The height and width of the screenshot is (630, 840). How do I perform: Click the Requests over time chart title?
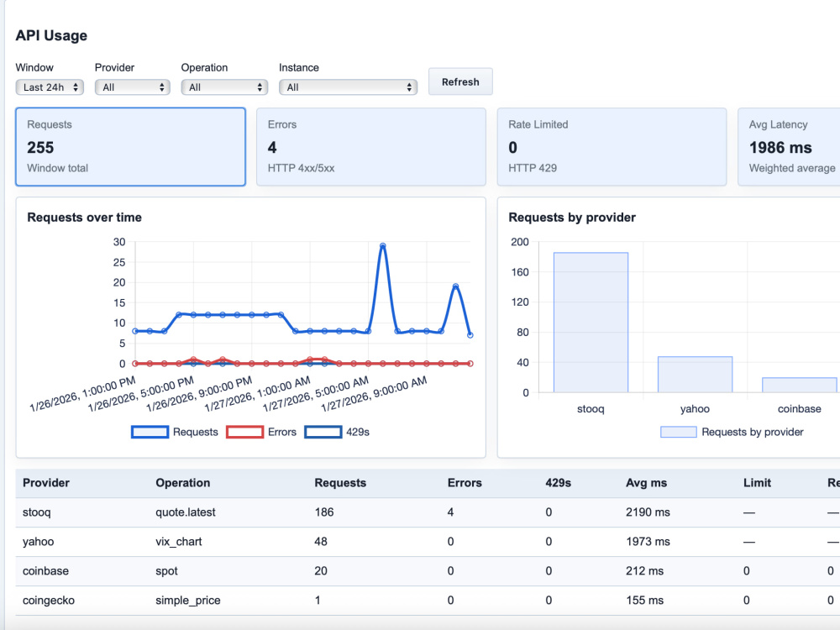click(85, 217)
